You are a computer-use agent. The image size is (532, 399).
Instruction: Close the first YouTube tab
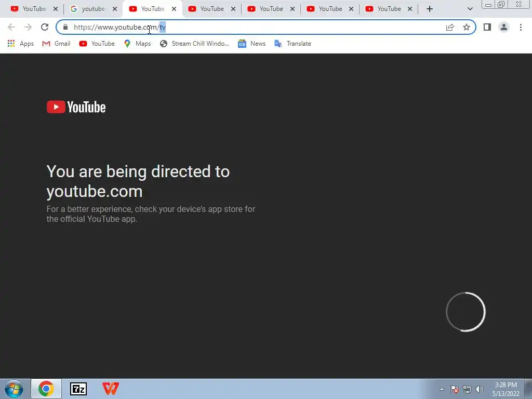click(x=56, y=9)
